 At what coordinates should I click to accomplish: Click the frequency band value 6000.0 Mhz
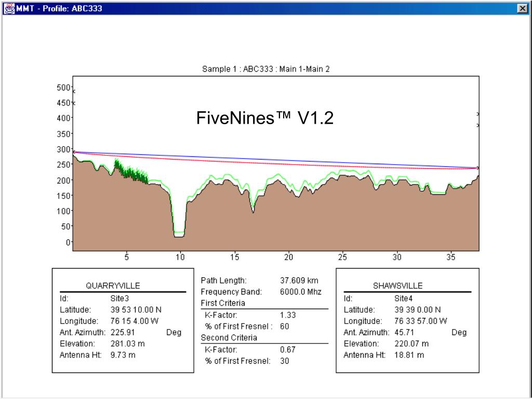tap(301, 292)
